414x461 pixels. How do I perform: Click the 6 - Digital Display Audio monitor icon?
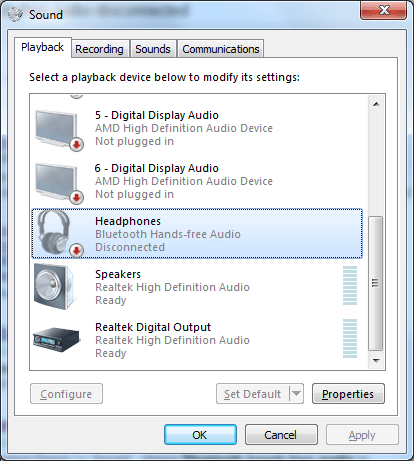[x=59, y=184]
